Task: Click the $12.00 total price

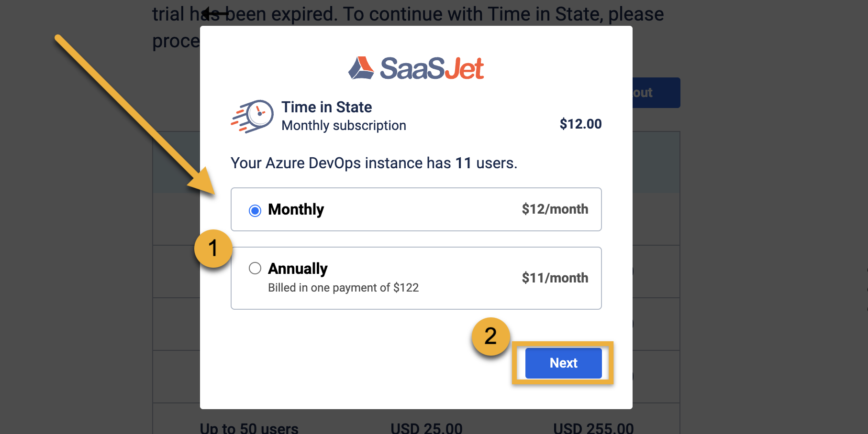Action: pyautogui.click(x=580, y=124)
